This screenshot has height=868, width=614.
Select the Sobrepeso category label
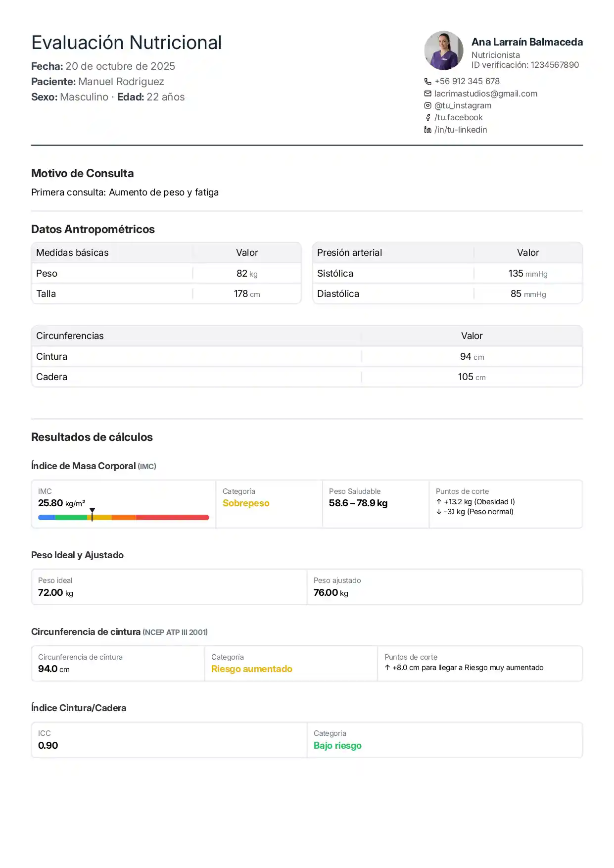(x=246, y=503)
